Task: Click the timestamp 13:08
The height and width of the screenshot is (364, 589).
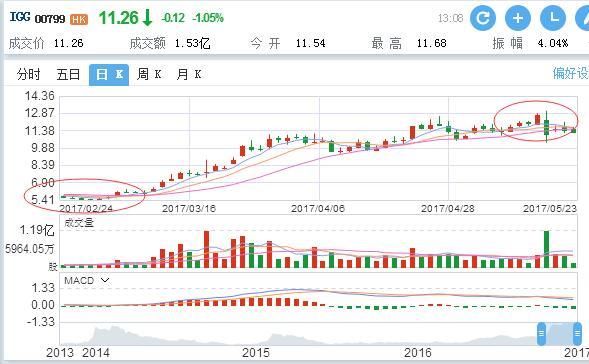Action: point(450,18)
